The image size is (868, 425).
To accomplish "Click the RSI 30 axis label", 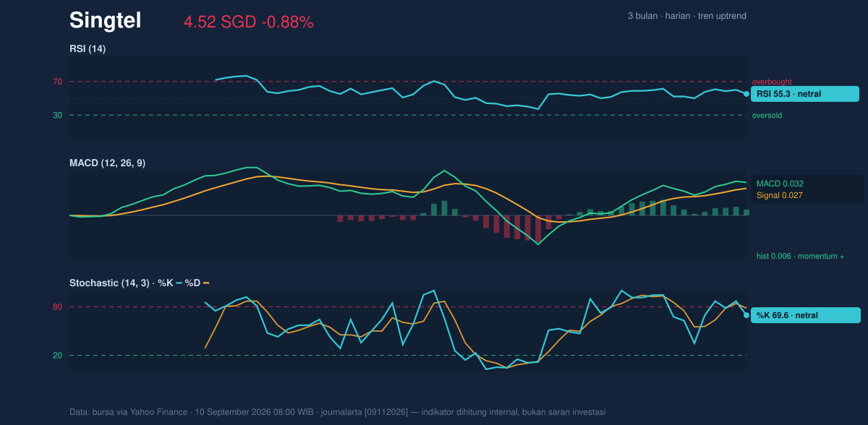I will 57,115.
